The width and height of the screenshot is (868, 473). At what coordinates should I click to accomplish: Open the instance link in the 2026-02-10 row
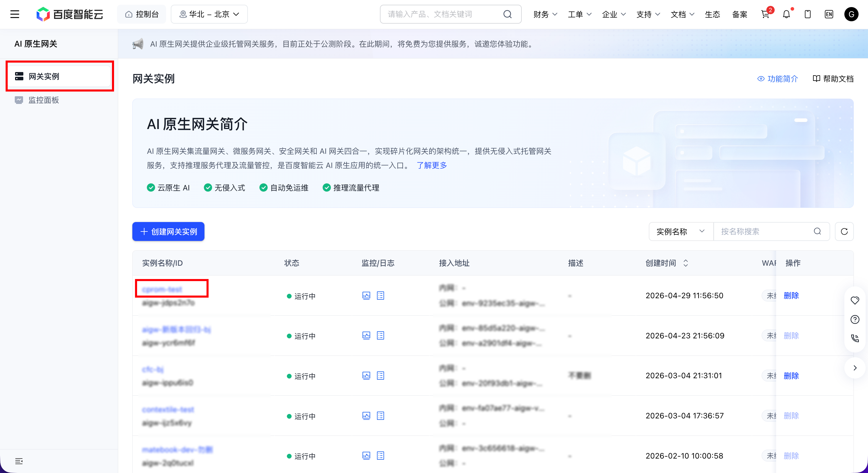(x=177, y=449)
